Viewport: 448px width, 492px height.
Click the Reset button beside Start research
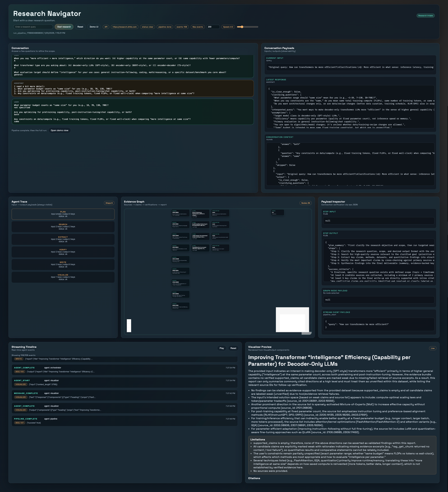80,27
